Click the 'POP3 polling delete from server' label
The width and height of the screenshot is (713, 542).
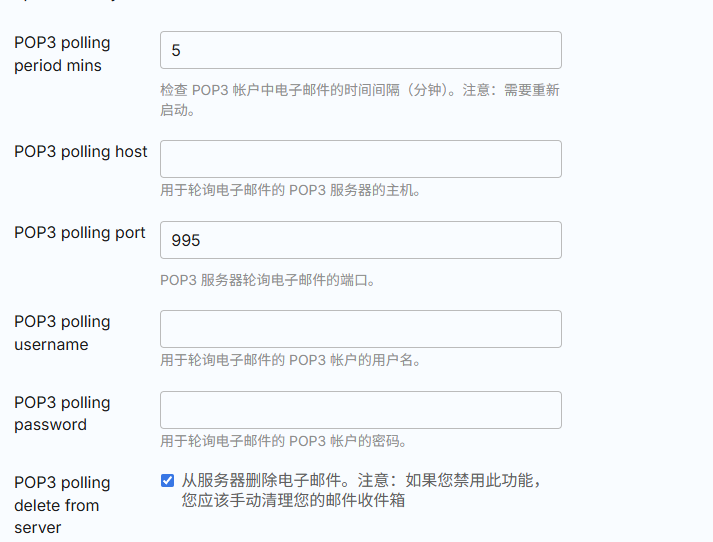pos(62,505)
